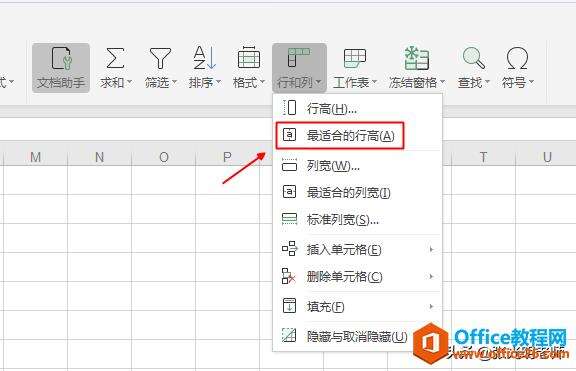Expand the 工作表 dropdown arrow
Screen dimensions: 576x371
click(x=374, y=82)
